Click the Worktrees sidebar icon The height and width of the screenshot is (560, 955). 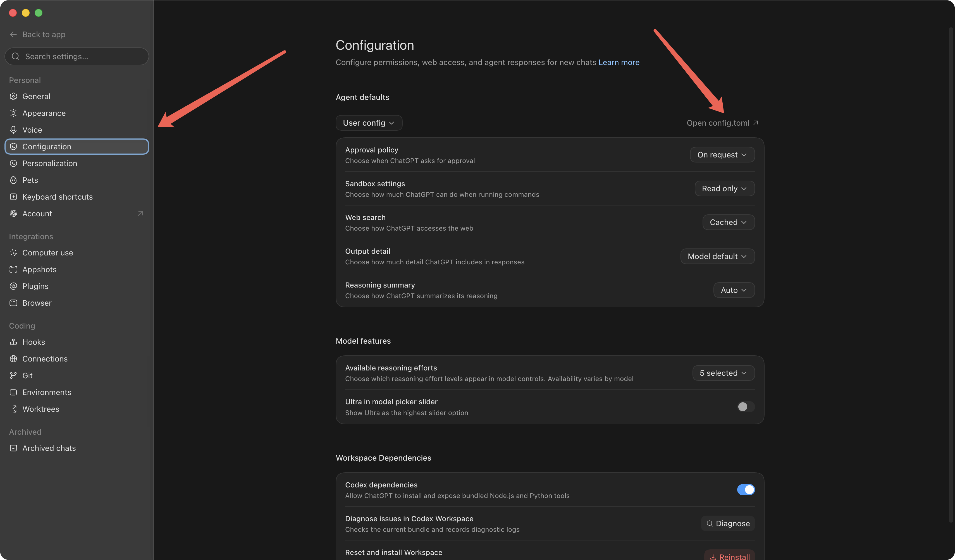point(13,409)
